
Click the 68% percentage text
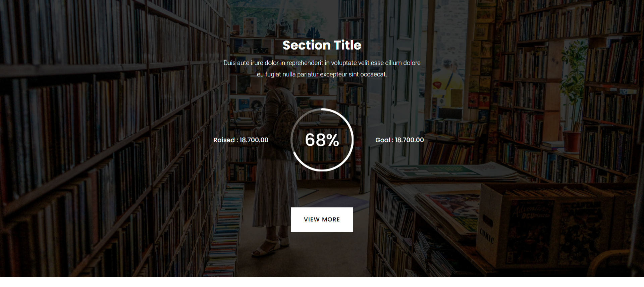322,140
